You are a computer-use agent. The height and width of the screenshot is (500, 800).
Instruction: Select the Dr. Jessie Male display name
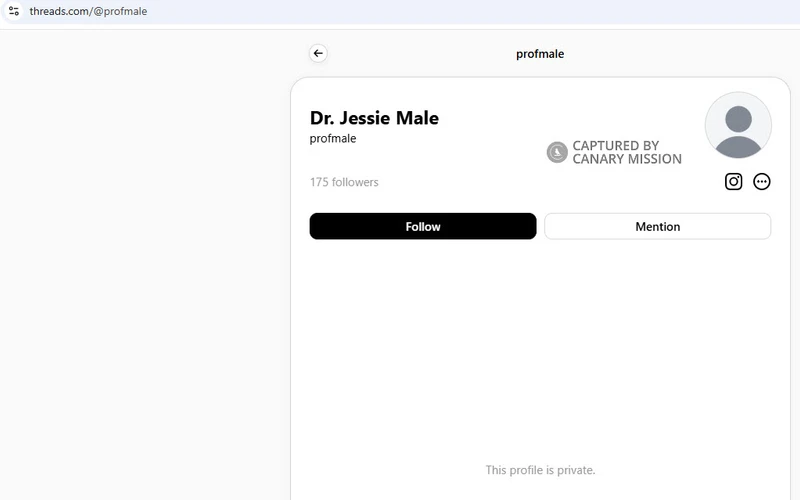[374, 118]
